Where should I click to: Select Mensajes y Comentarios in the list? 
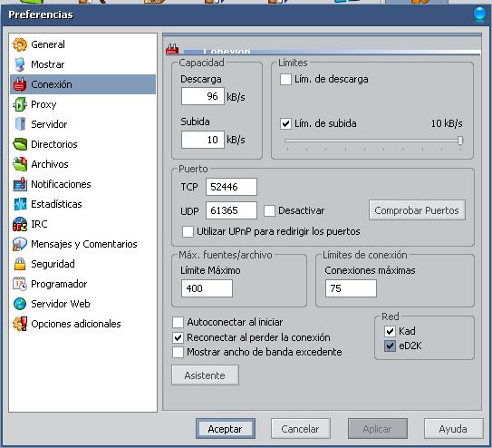point(83,244)
